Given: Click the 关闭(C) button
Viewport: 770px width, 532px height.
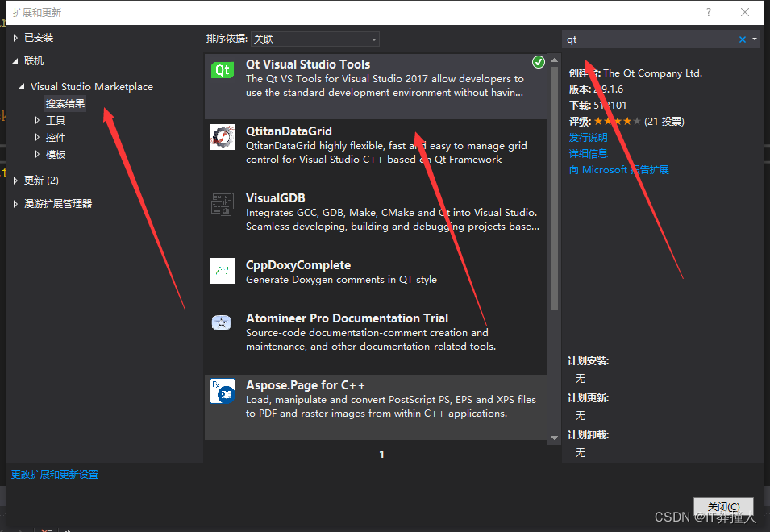Looking at the screenshot, I should (723, 506).
